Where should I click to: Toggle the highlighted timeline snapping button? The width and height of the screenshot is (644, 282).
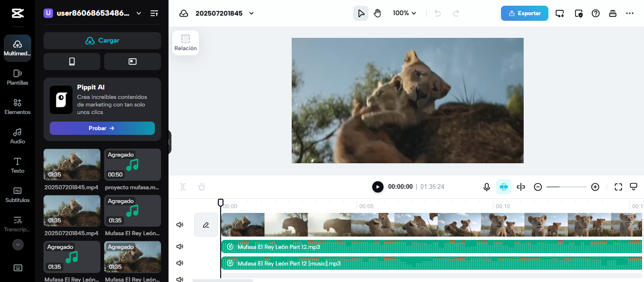click(503, 187)
